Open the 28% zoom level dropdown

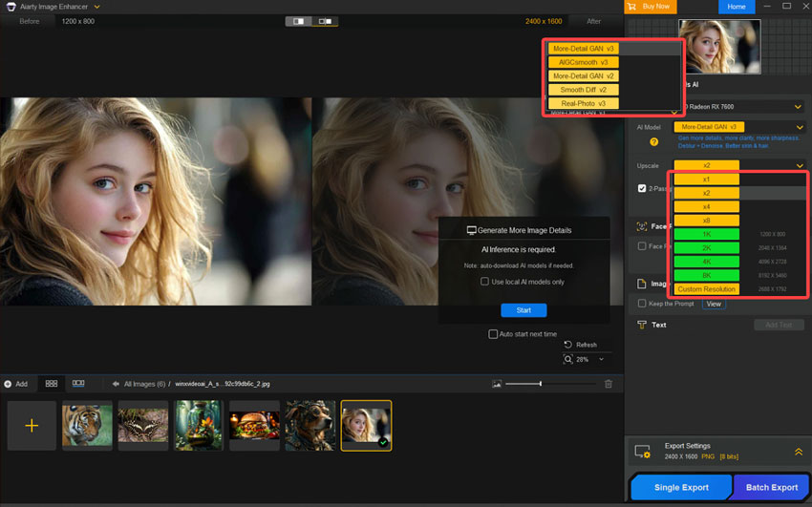point(601,360)
